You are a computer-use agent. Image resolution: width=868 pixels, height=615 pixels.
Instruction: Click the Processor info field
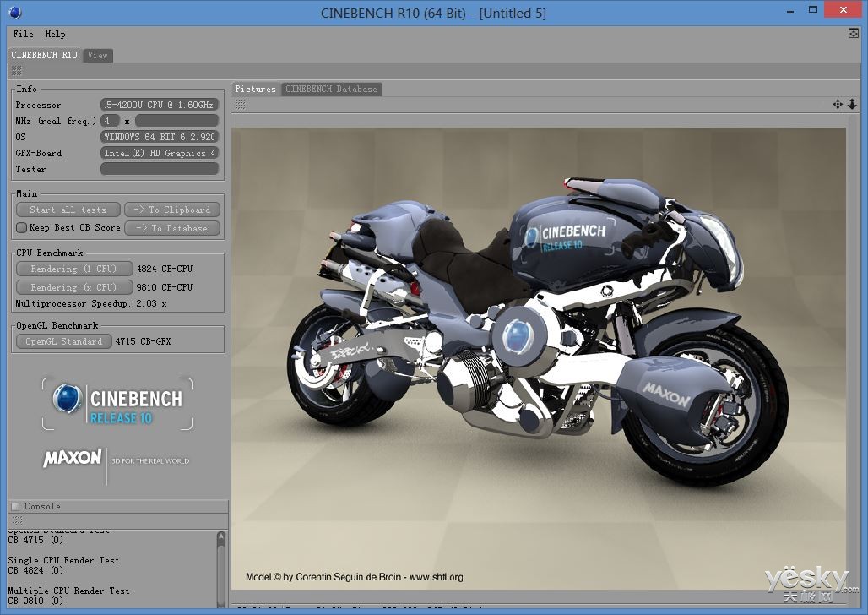point(160,105)
